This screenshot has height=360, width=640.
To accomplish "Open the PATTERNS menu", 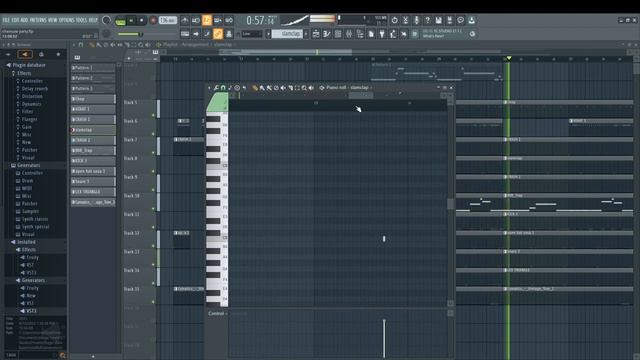I will pyautogui.click(x=38, y=20).
